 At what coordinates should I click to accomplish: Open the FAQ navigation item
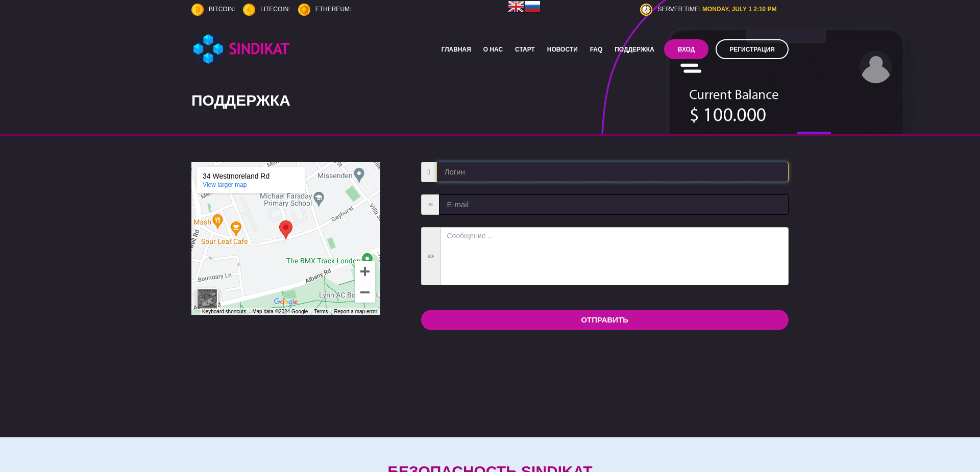click(596, 49)
